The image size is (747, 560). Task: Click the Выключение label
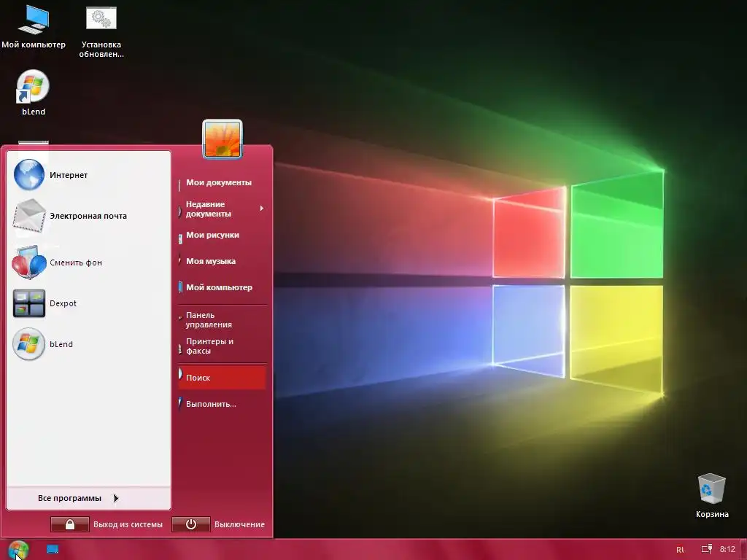pyautogui.click(x=239, y=524)
